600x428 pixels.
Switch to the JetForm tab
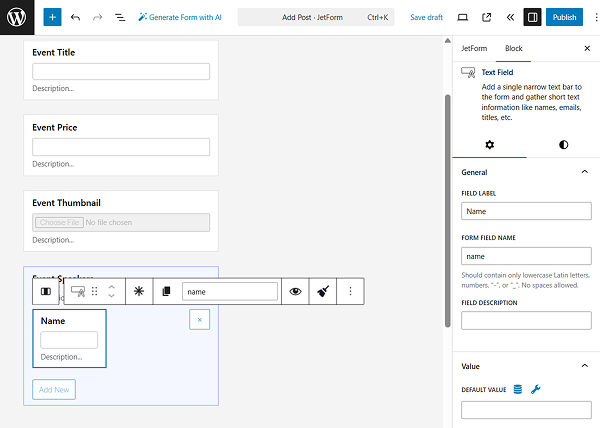click(x=474, y=49)
